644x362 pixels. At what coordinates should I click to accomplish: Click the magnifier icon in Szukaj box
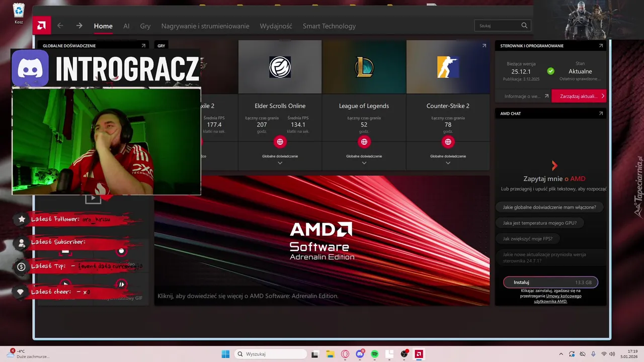524,26
